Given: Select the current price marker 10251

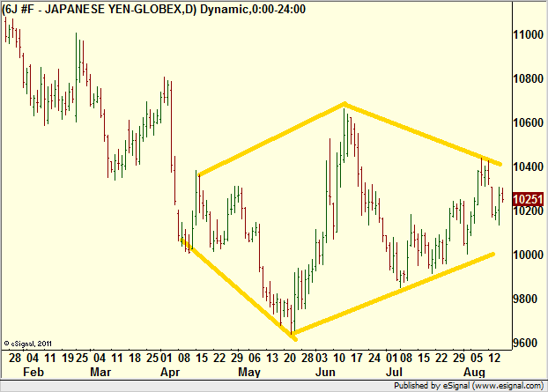Looking at the screenshot, I should pyautogui.click(x=528, y=199).
